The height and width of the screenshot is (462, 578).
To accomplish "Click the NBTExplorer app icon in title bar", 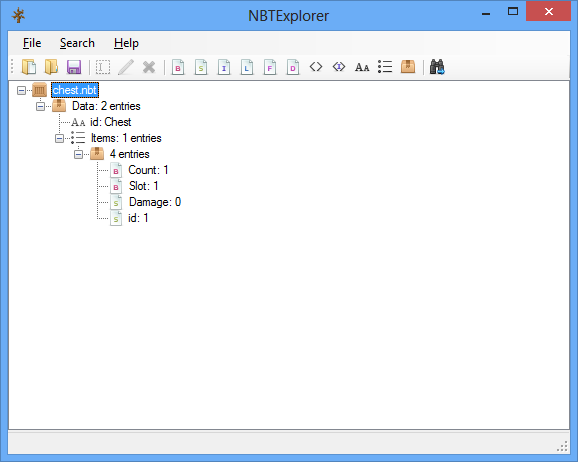I will tap(18, 15).
